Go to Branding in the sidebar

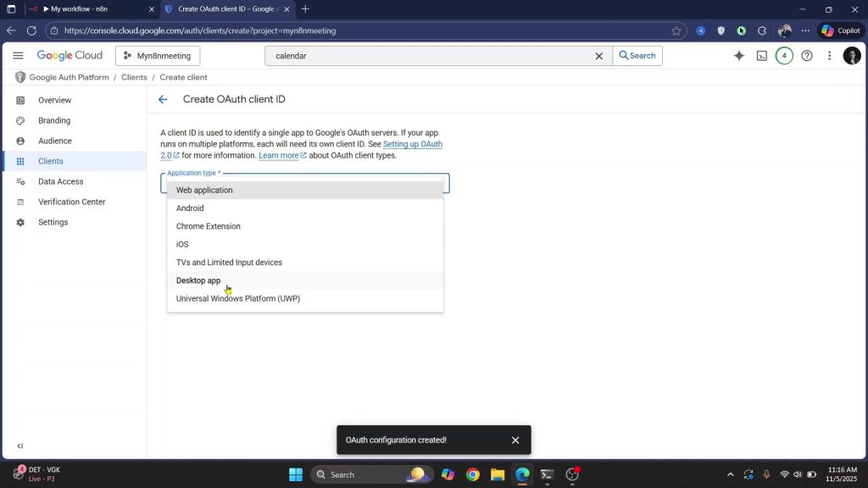(54, 120)
